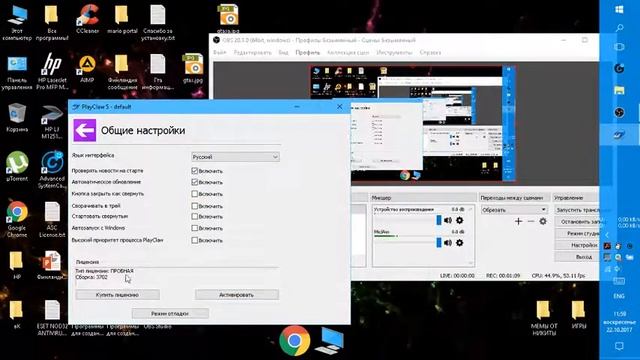Click the 'REC: 00:01:09' status text
The width and height of the screenshot is (640, 360).
coord(503,276)
